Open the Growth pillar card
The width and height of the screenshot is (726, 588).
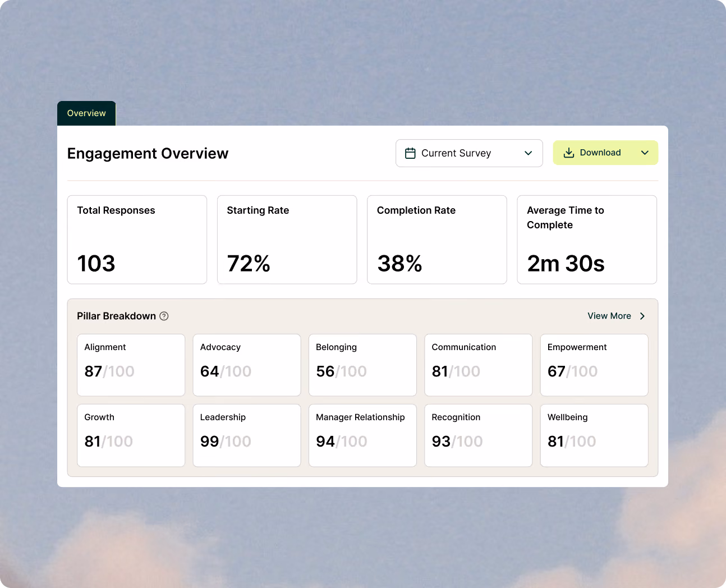[131, 435]
